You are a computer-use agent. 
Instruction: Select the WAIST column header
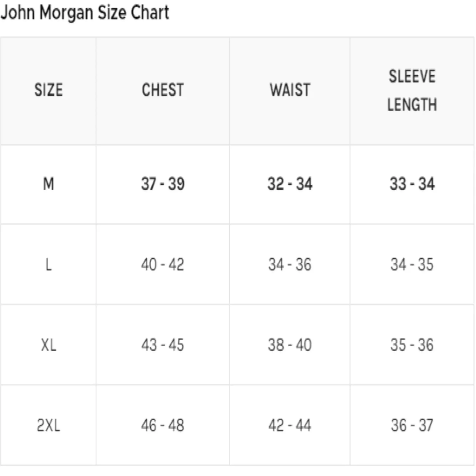click(290, 90)
